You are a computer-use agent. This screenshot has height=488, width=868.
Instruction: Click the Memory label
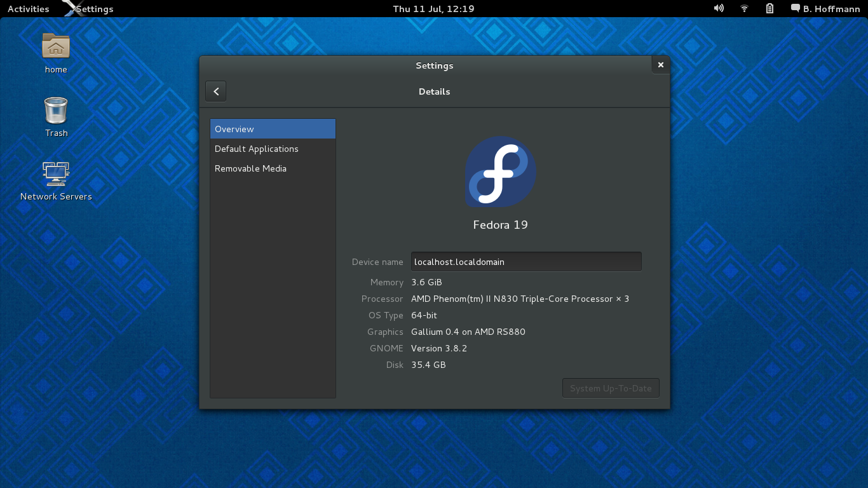[387, 282]
